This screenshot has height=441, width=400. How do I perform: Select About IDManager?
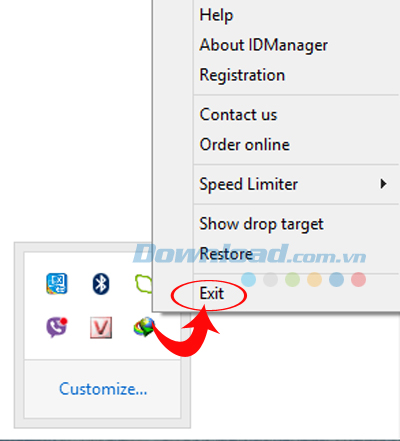(x=263, y=45)
